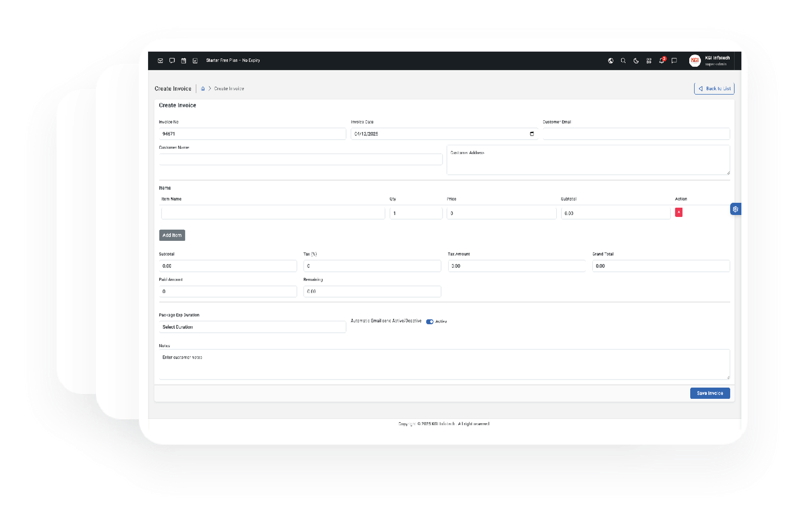812x508 pixels.
Task: Click the calendar icon in top bar
Action: pyautogui.click(x=184, y=60)
